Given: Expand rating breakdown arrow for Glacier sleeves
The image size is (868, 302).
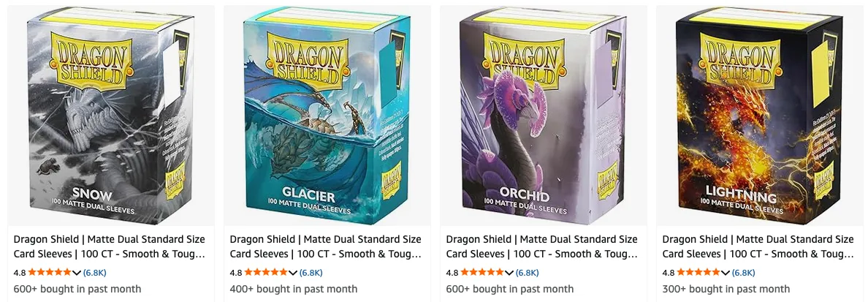Looking at the screenshot, I should pyautogui.click(x=293, y=273).
